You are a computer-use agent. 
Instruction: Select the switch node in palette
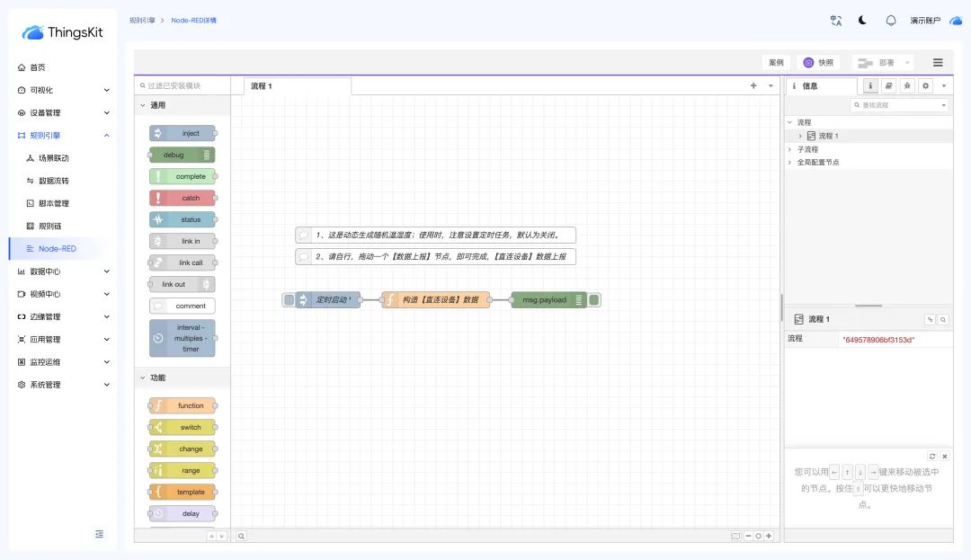183,428
